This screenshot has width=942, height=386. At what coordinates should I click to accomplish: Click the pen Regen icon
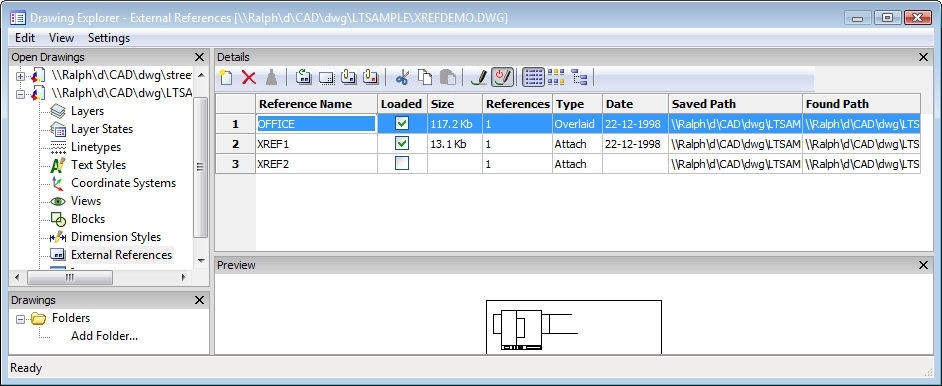click(479, 77)
